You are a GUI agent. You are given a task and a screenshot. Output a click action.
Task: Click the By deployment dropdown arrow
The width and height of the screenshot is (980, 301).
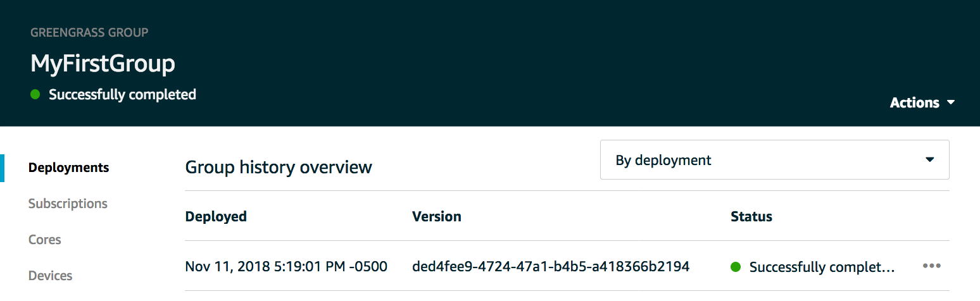click(x=929, y=160)
